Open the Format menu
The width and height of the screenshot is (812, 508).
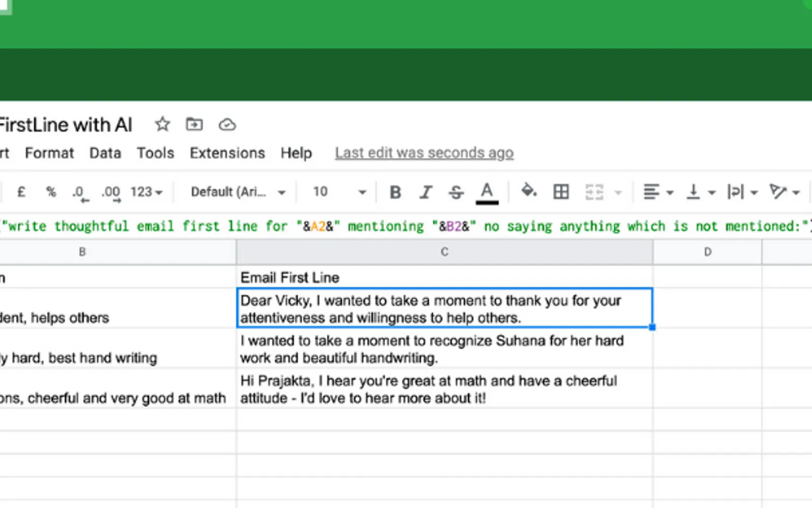(x=49, y=153)
